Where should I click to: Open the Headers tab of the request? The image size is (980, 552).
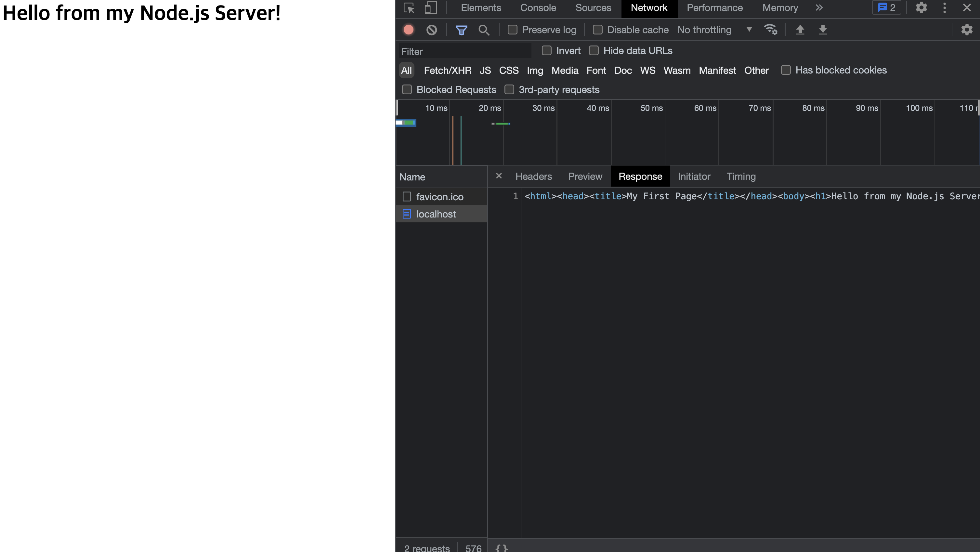click(x=533, y=177)
